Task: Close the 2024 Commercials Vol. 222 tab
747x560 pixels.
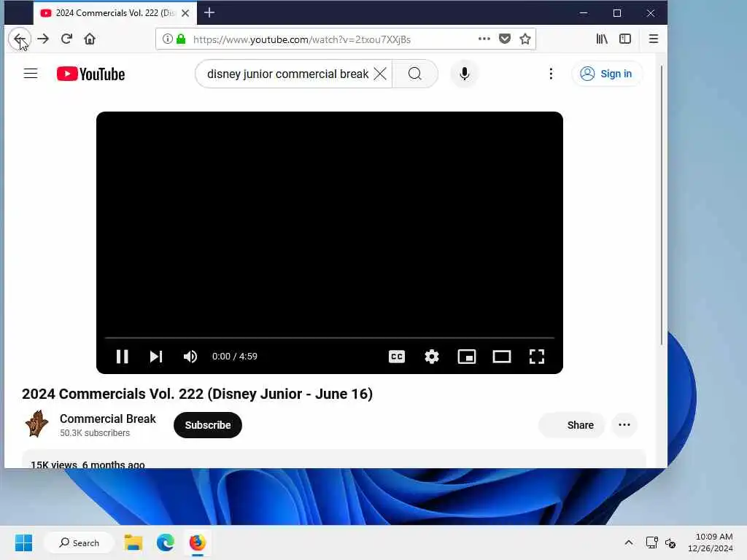Action: (x=185, y=13)
